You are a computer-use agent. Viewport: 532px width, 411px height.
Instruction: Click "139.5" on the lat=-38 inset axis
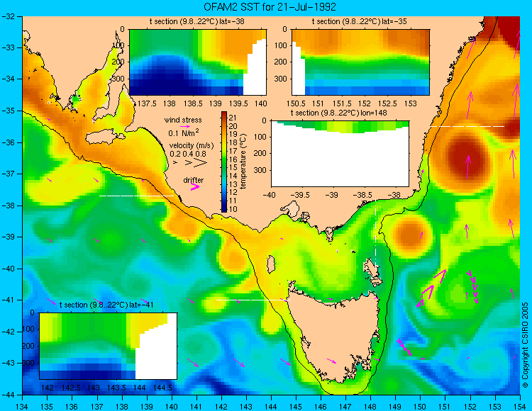(238, 103)
